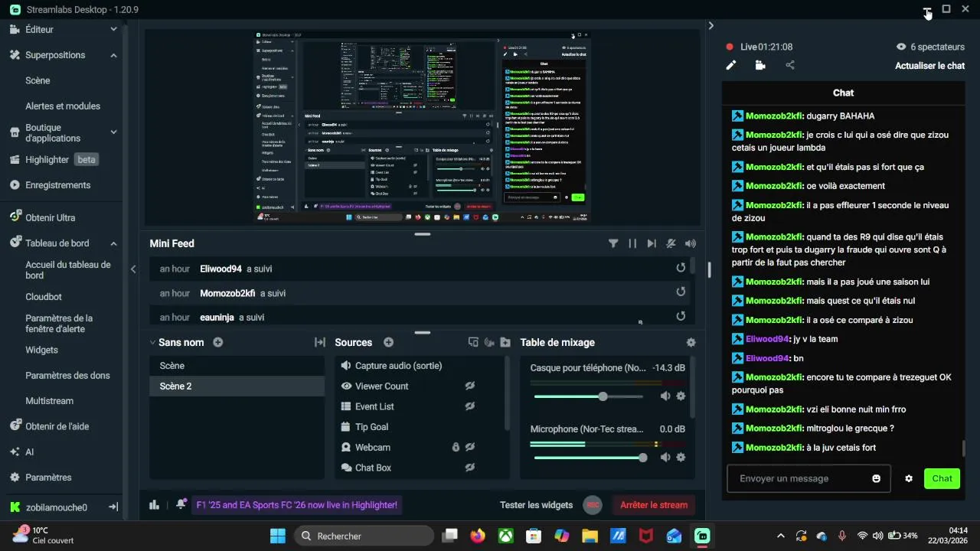Viewport: 980px width, 551px height.
Task: Expand the Boutique d'applications section
Action: click(113, 132)
